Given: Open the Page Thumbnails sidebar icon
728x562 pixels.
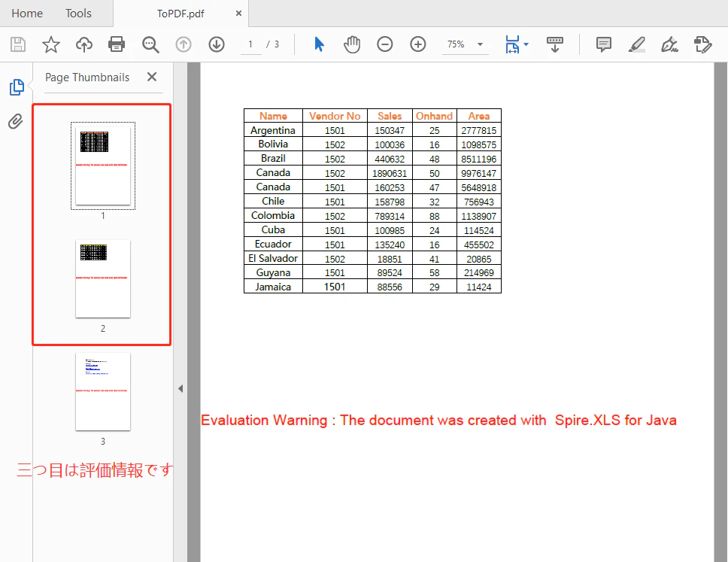Looking at the screenshot, I should click(x=17, y=87).
